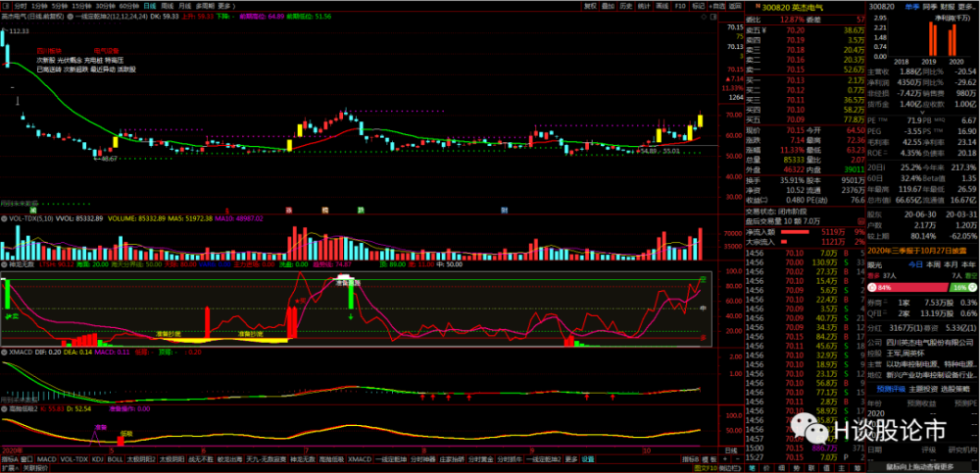Select the 60分钟 period
The width and height of the screenshot is (980, 474).
[x=128, y=6]
